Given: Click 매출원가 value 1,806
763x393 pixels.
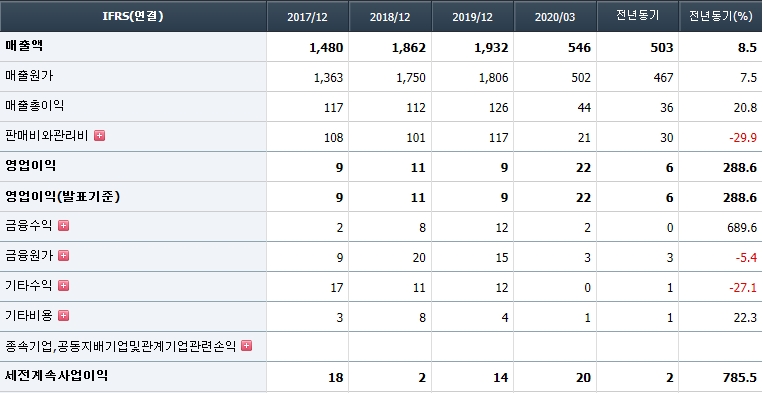Looking at the screenshot, I should pyautogui.click(x=494, y=78).
